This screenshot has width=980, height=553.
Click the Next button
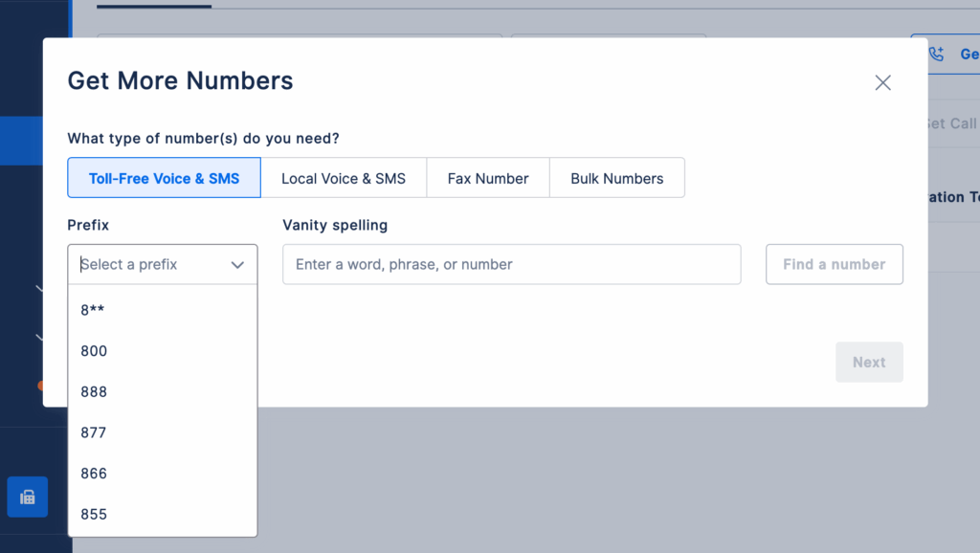pos(868,362)
